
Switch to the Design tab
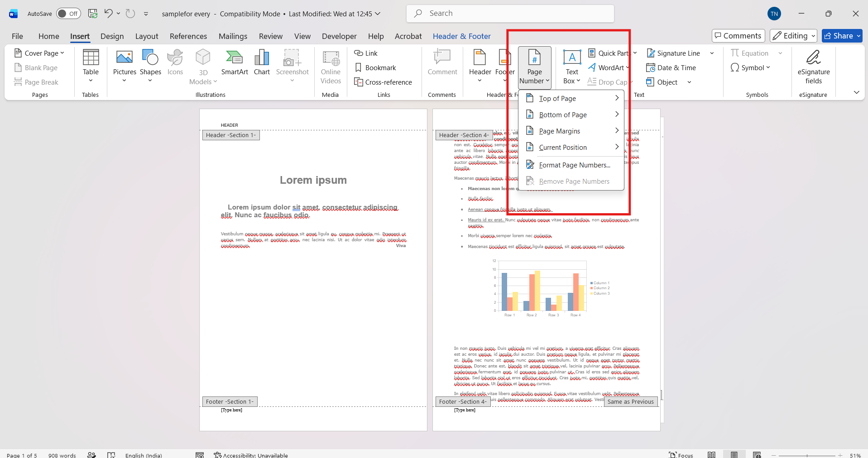click(112, 36)
